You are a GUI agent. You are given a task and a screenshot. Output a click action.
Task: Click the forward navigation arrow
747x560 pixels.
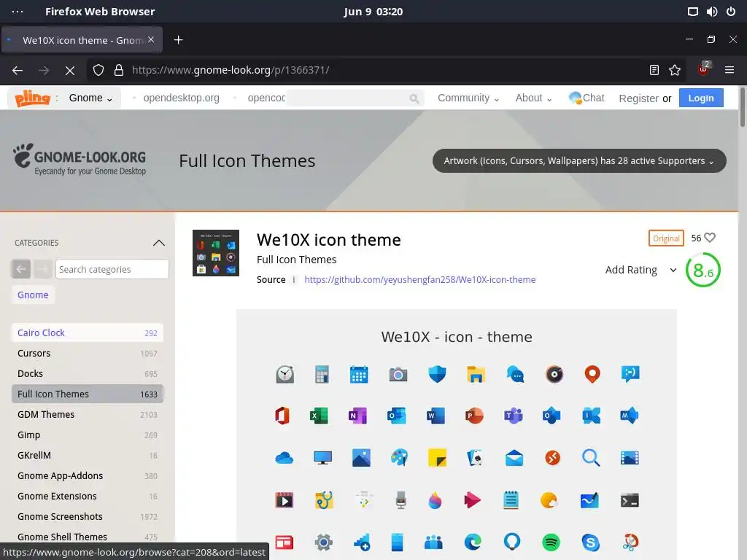tap(44, 71)
